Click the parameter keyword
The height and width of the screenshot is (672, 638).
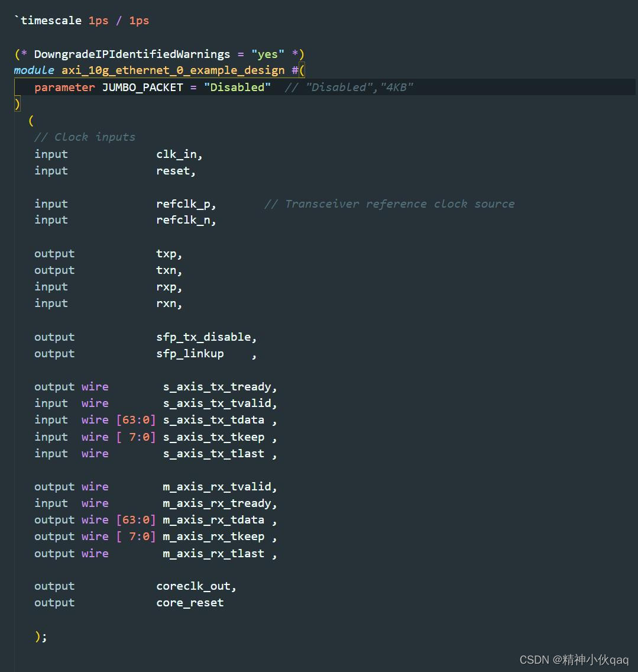(64, 88)
